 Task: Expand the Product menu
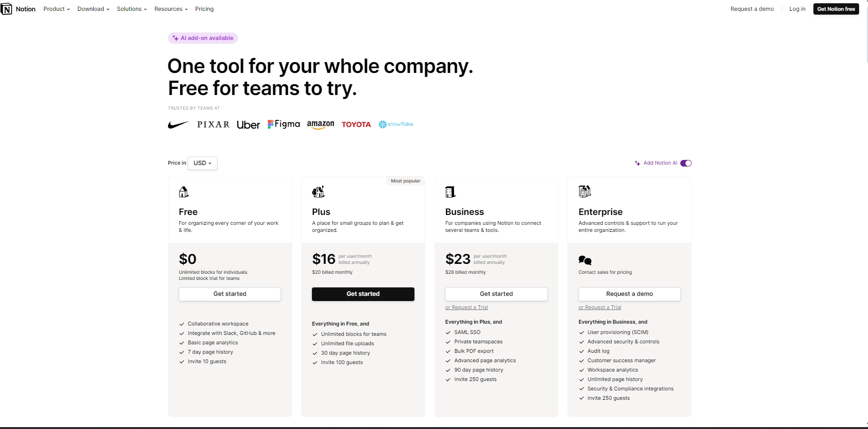click(56, 9)
